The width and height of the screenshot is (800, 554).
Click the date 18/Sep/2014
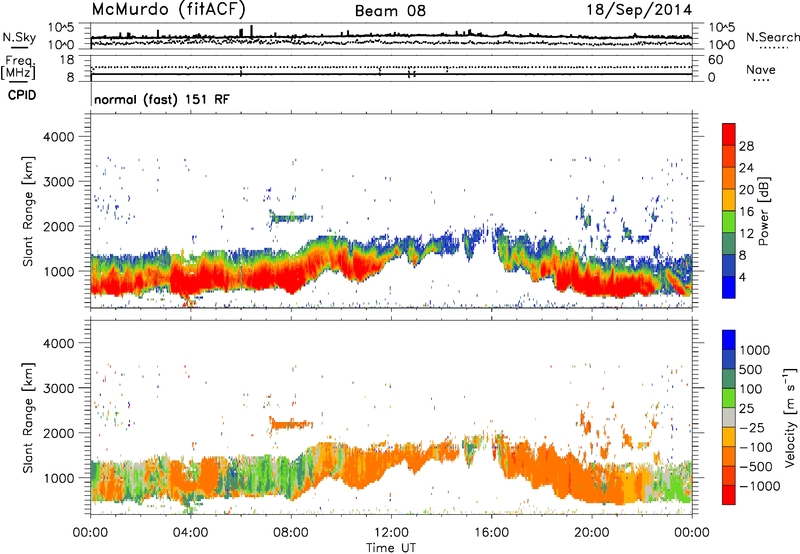(x=639, y=9)
